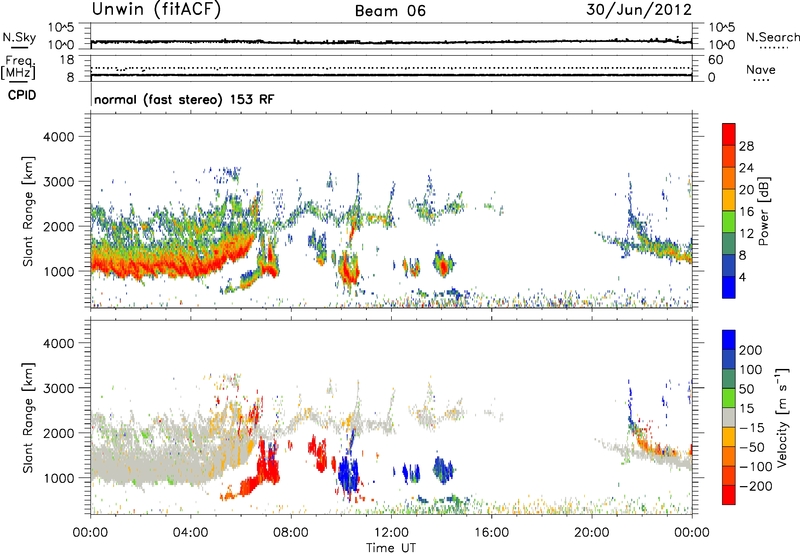Click the '16' tick on power scale

(x=746, y=212)
